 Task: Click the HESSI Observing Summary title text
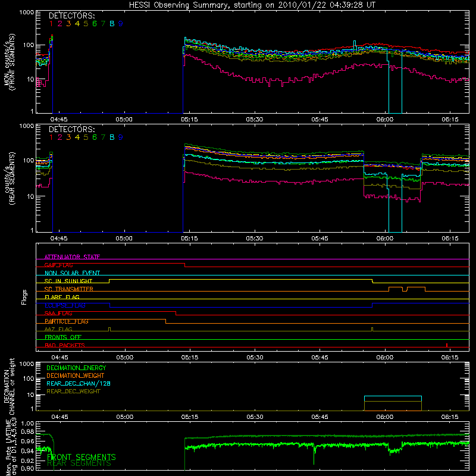pyautogui.click(x=252, y=5)
